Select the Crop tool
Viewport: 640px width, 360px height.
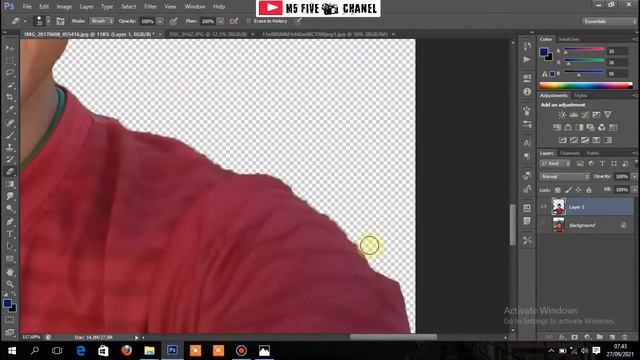tap(10, 98)
